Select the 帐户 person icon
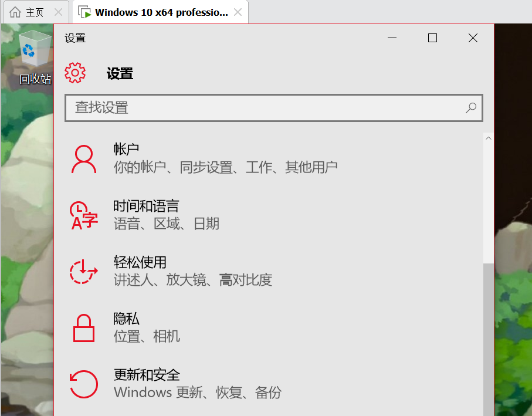This screenshot has width=532, height=416. pos(84,157)
